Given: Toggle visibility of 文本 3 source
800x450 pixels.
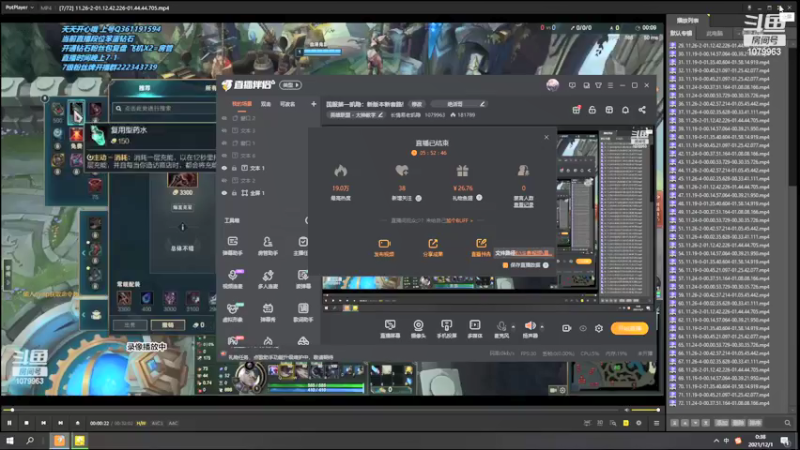Looking at the screenshot, I should point(224,131).
